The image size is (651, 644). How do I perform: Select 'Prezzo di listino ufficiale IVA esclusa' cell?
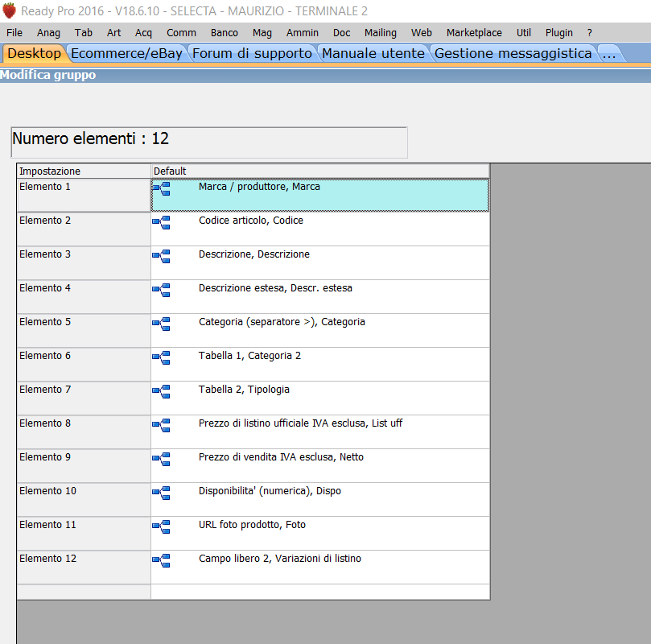pyautogui.click(x=320, y=431)
